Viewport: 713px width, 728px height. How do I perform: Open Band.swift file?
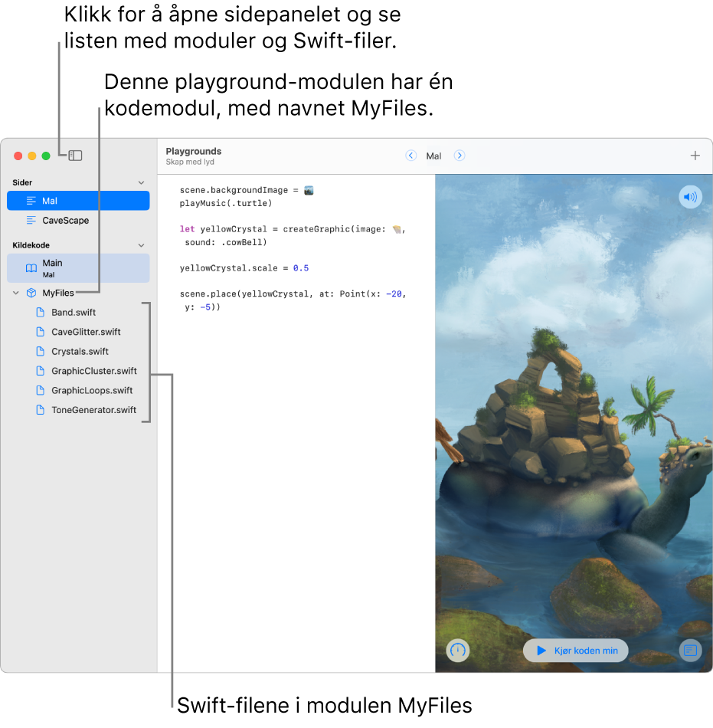pyautogui.click(x=74, y=313)
